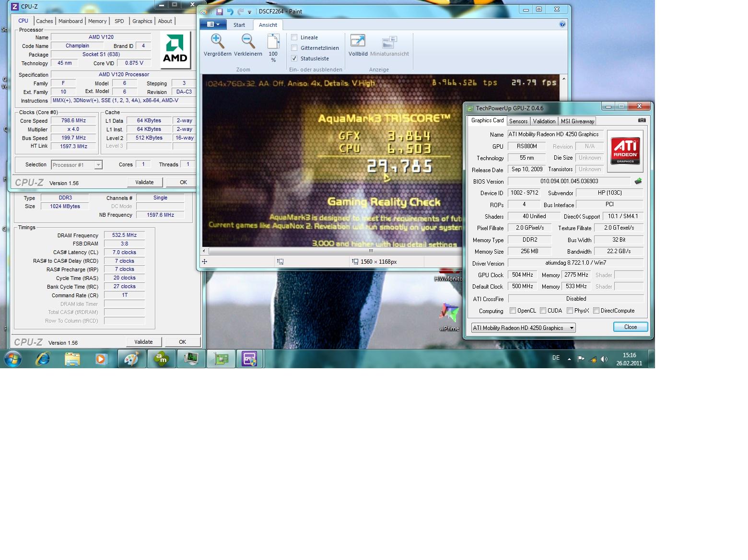The height and width of the screenshot is (560, 748).
Task: Click the AMD logo in CPU-Z
Action: [x=175, y=49]
